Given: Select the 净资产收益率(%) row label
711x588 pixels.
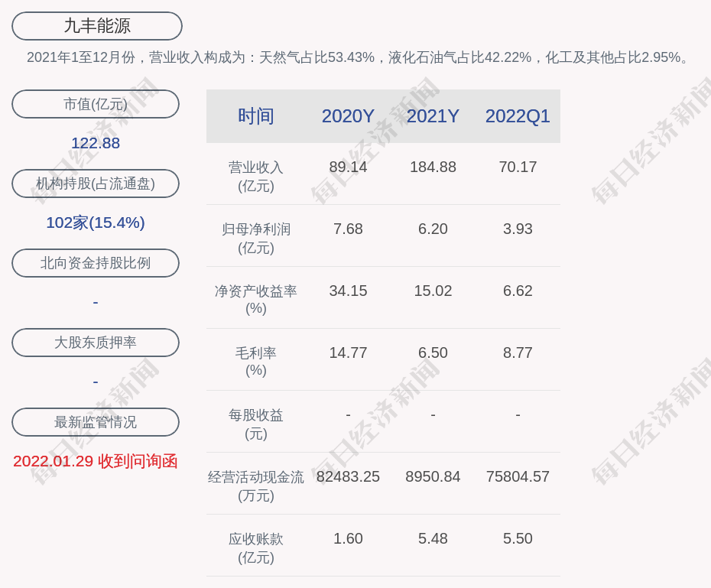Looking at the screenshot, I should pyautogui.click(x=256, y=300).
